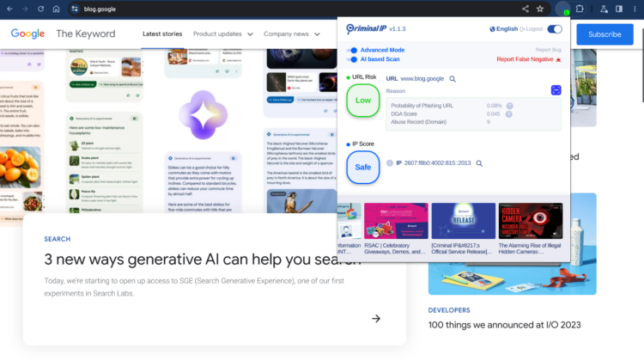Disable the AI based Scan switch
The height and width of the screenshot is (361, 644).
352,59
